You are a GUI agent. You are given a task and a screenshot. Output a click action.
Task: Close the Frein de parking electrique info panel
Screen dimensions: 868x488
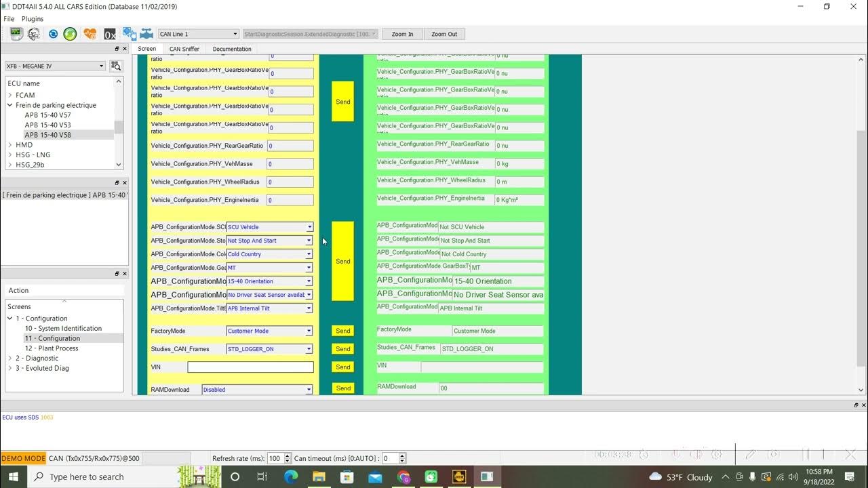[125, 182]
